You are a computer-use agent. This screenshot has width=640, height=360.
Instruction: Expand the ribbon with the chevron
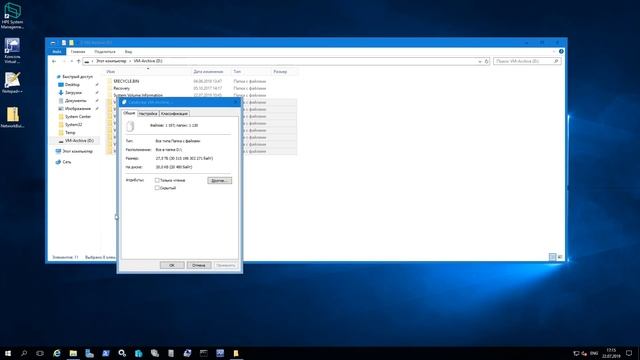click(553, 51)
